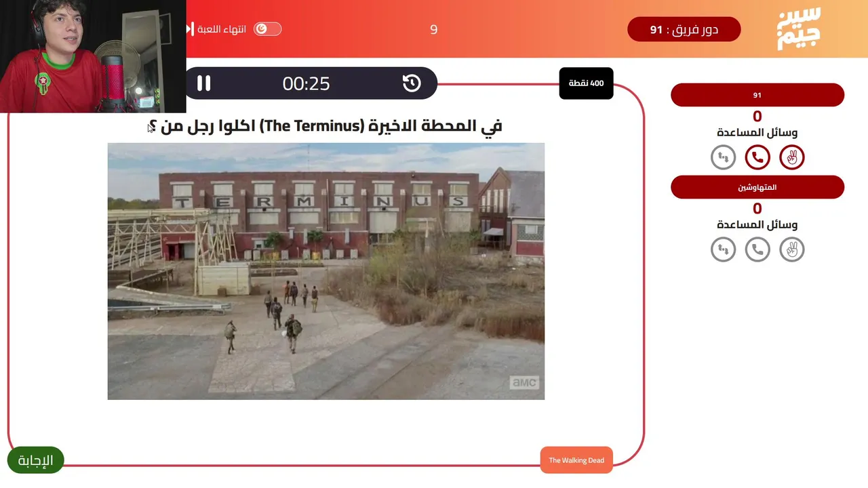
Task: Use team 91's phone call helper
Action: point(757,158)
